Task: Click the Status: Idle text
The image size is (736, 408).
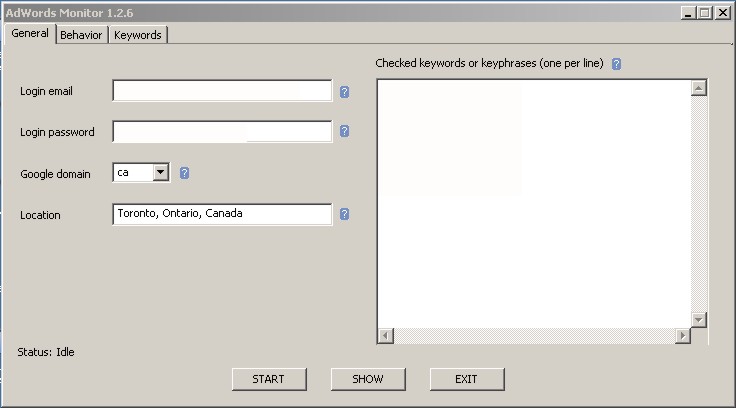Action: pos(46,352)
